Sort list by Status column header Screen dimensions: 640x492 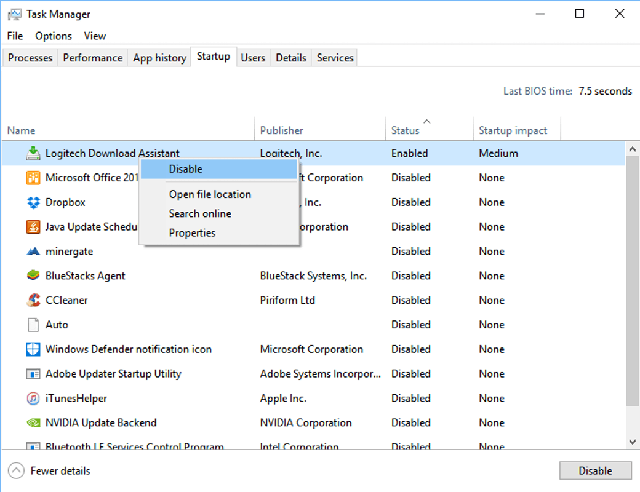[x=405, y=130]
